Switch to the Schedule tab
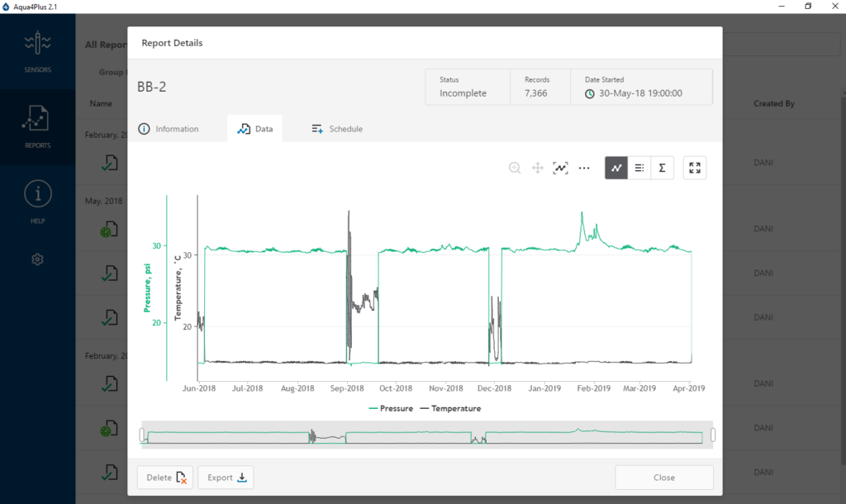 click(337, 129)
